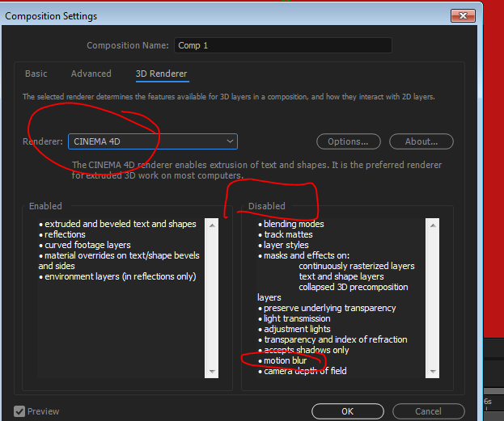Click the Enabled list scroll down arrow
504x421 pixels.
coord(212,371)
